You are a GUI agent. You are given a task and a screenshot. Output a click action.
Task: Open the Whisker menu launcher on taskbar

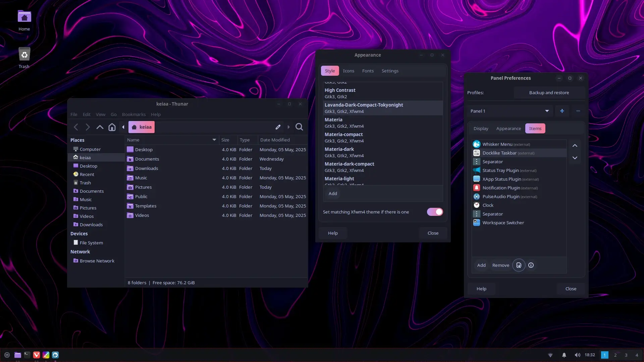[x=7, y=355]
